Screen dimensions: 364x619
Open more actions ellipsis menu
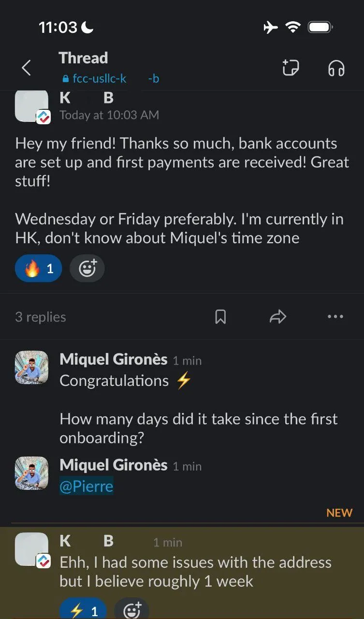(x=335, y=317)
